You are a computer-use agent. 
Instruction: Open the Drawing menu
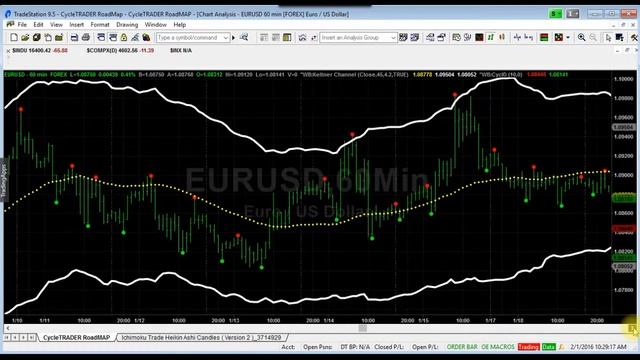(127, 25)
